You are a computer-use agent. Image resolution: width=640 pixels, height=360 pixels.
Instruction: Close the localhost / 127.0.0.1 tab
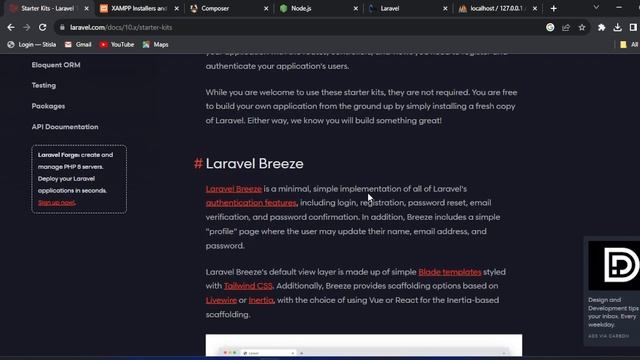point(535,8)
